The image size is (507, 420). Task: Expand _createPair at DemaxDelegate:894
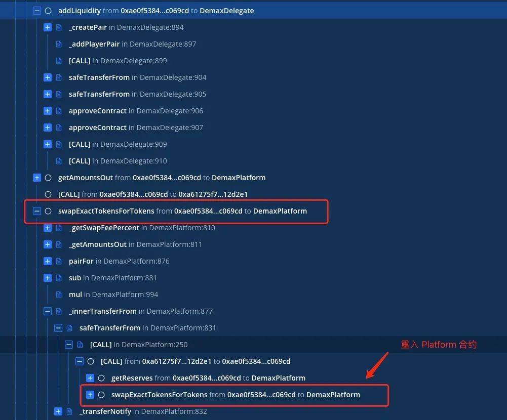click(47, 27)
